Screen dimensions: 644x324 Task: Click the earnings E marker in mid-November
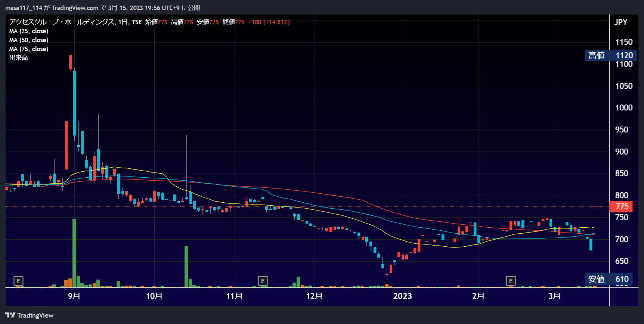(263, 281)
